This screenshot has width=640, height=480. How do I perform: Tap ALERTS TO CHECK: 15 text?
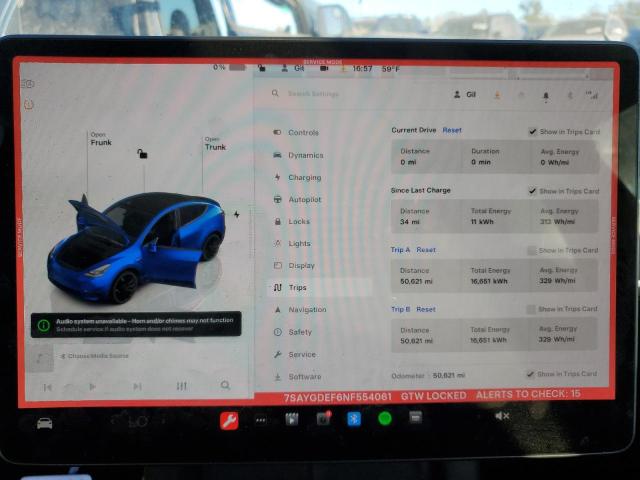pyautogui.click(x=528, y=395)
